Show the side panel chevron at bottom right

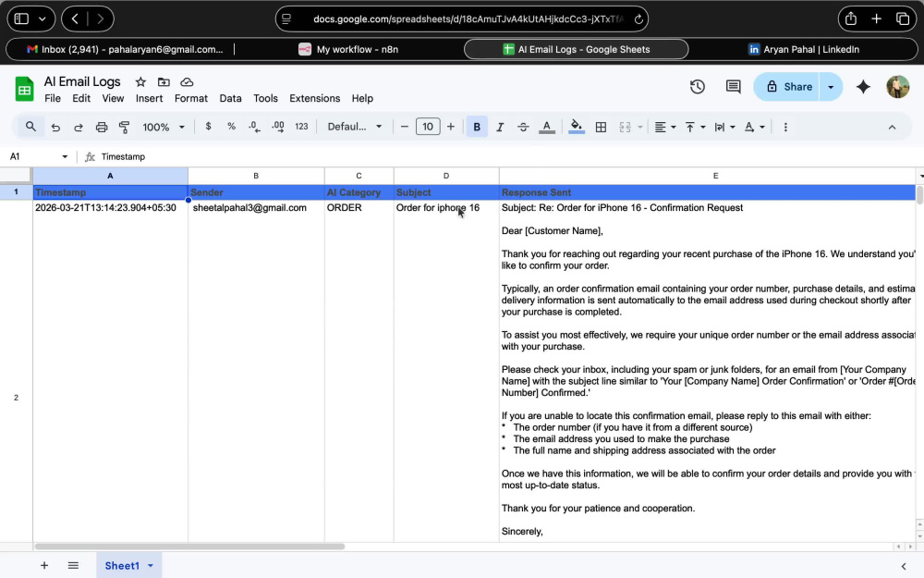(904, 566)
